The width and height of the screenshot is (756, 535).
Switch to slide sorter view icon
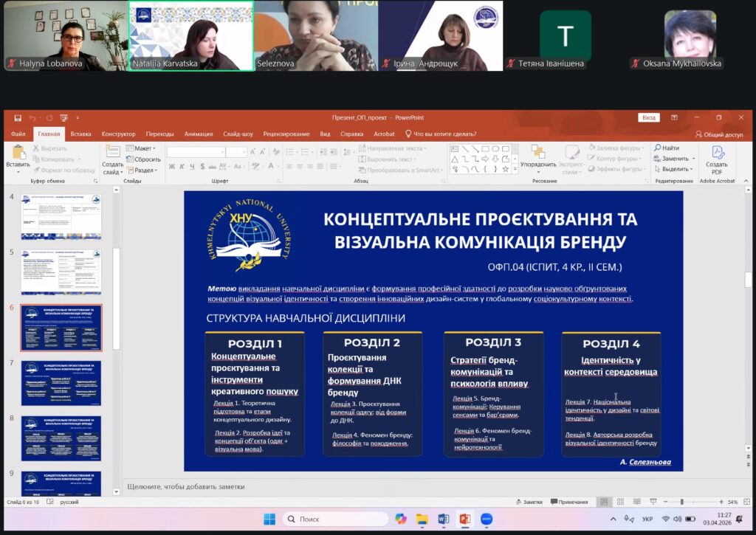pos(621,502)
